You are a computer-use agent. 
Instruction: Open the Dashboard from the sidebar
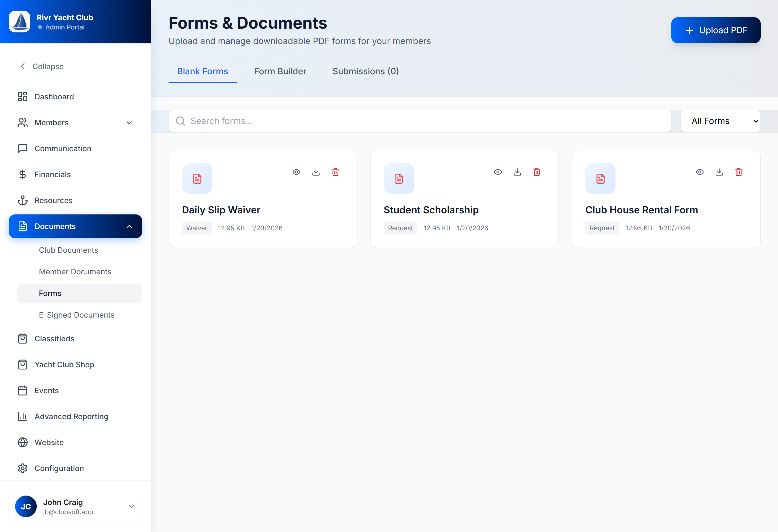click(x=54, y=97)
